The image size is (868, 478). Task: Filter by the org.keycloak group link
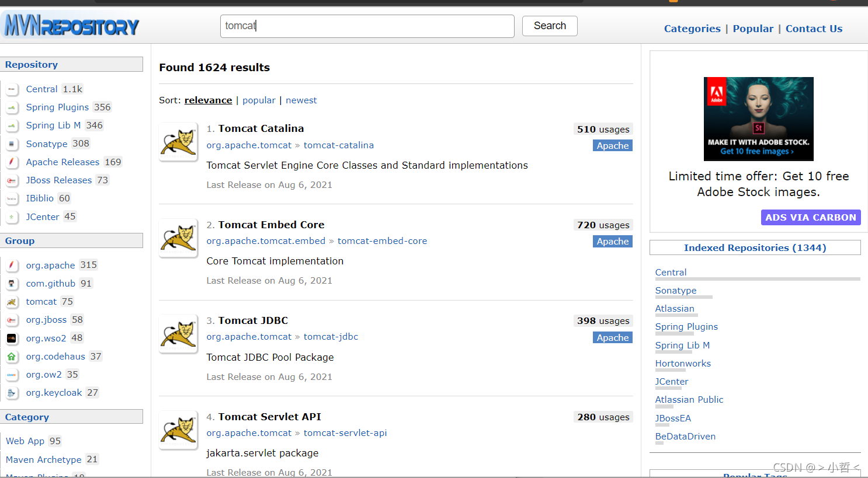pyautogui.click(x=54, y=393)
